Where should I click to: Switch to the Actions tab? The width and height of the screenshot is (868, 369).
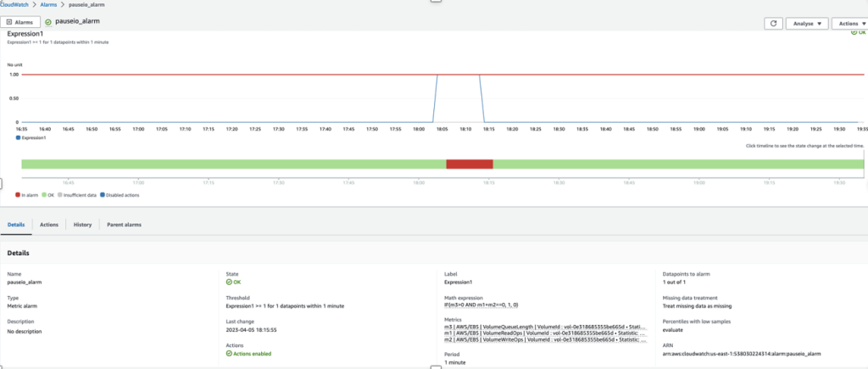point(48,225)
